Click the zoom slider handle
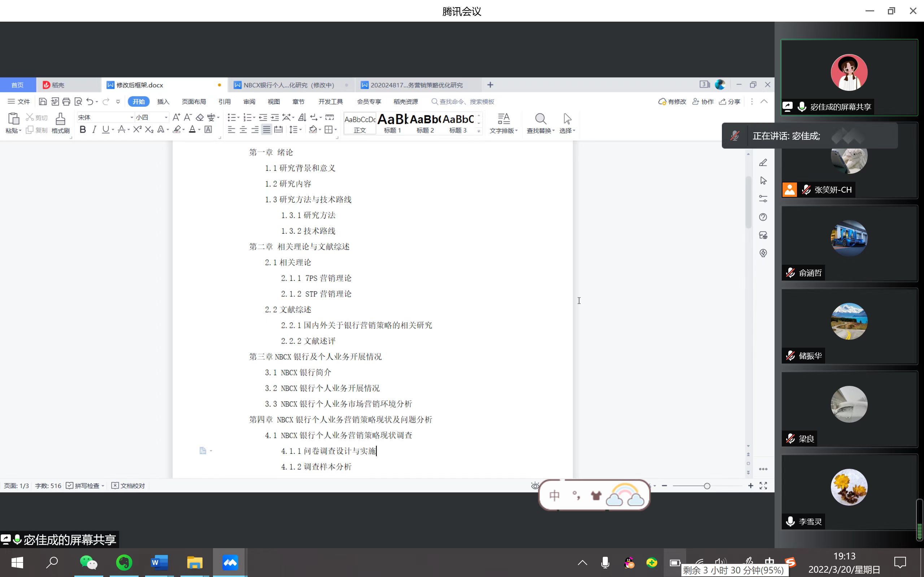This screenshot has height=577, width=924. pyautogui.click(x=707, y=486)
